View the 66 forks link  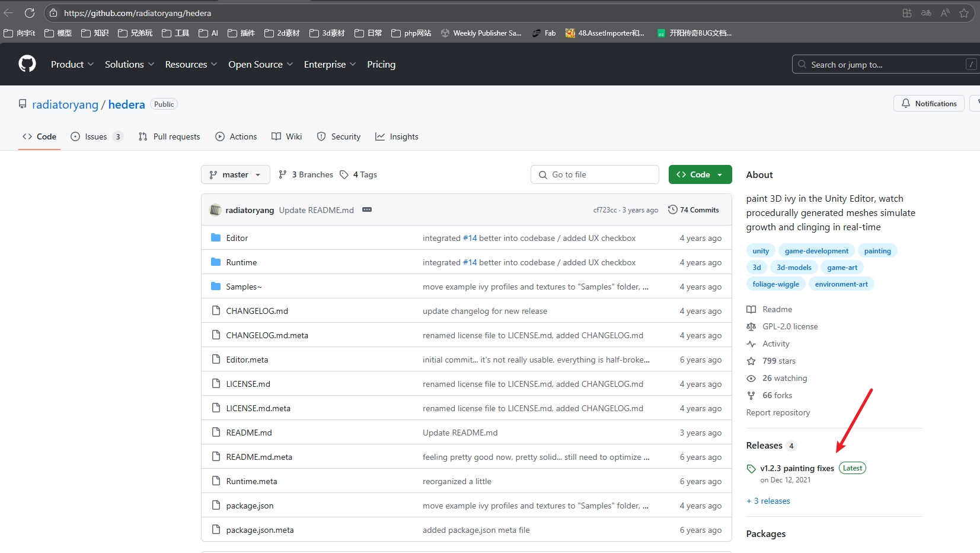coord(770,395)
